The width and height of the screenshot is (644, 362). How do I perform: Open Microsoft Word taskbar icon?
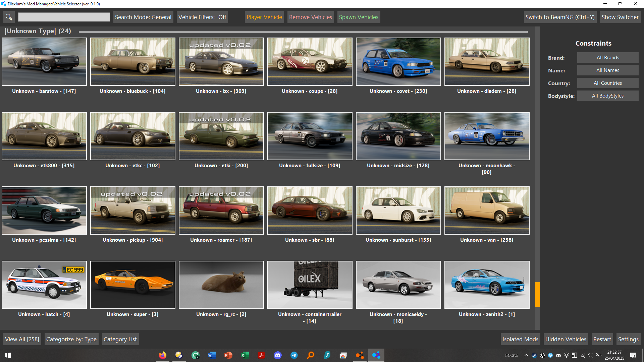pos(212,355)
